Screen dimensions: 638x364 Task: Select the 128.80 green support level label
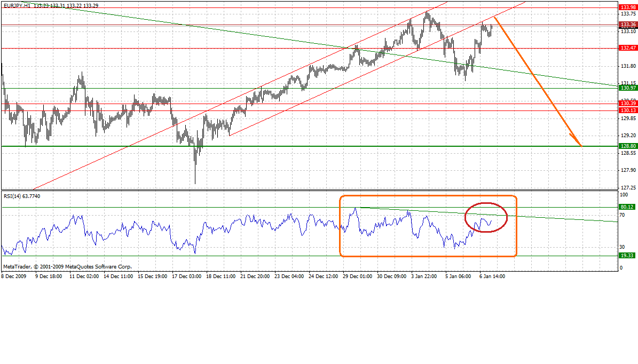628,146
